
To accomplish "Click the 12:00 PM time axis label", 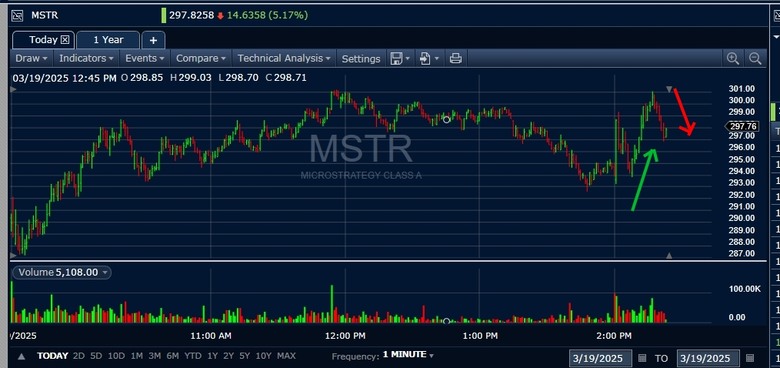I will [345, 336].
